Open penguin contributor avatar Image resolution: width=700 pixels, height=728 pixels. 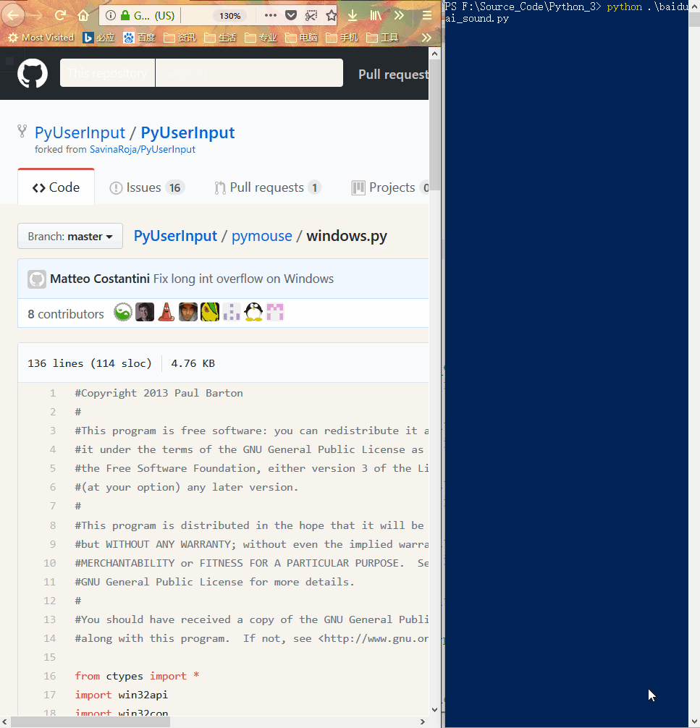pos(253,312)
